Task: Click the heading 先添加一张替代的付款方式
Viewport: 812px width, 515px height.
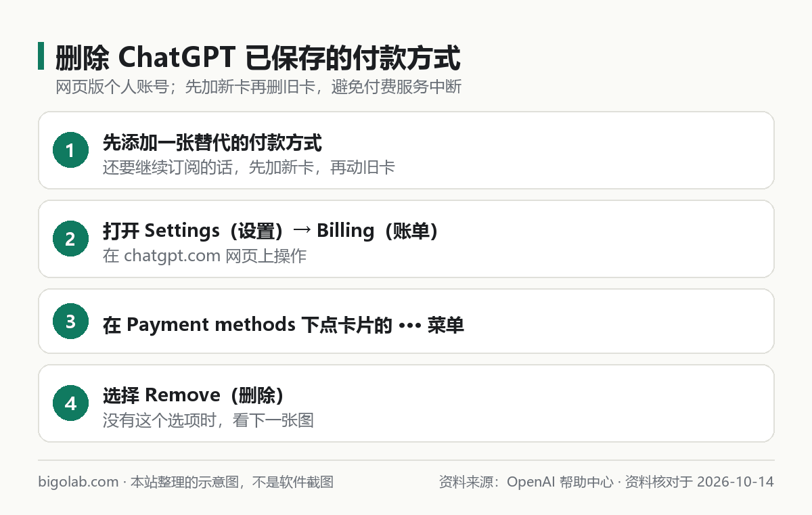Action: [x=212, y=143]
